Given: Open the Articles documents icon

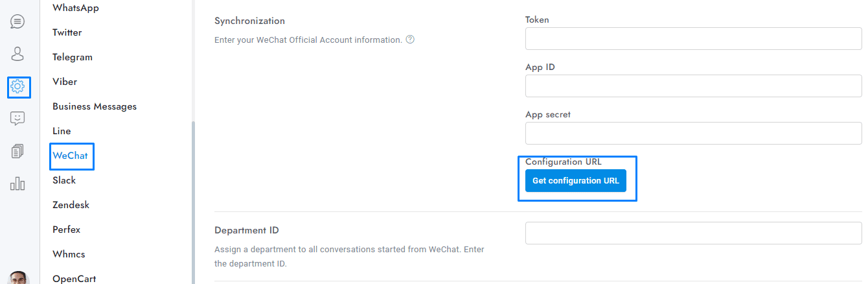Looking at the screenshot, I should pos(18,152).
